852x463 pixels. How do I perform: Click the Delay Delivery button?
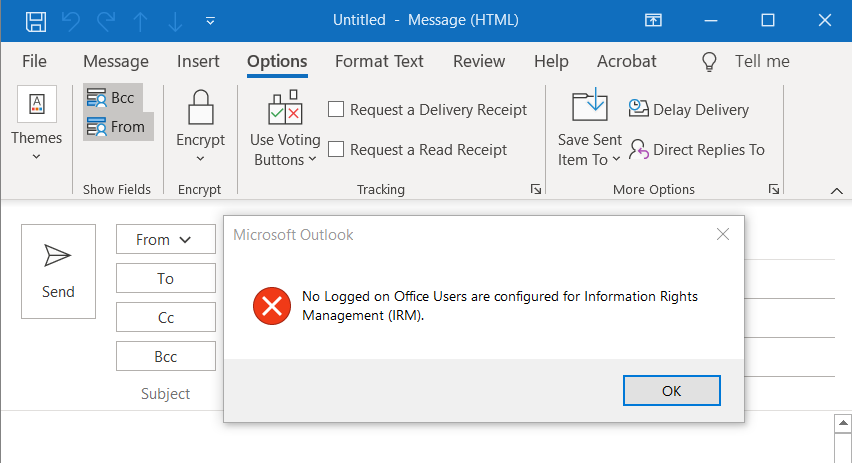pos(688,109)
